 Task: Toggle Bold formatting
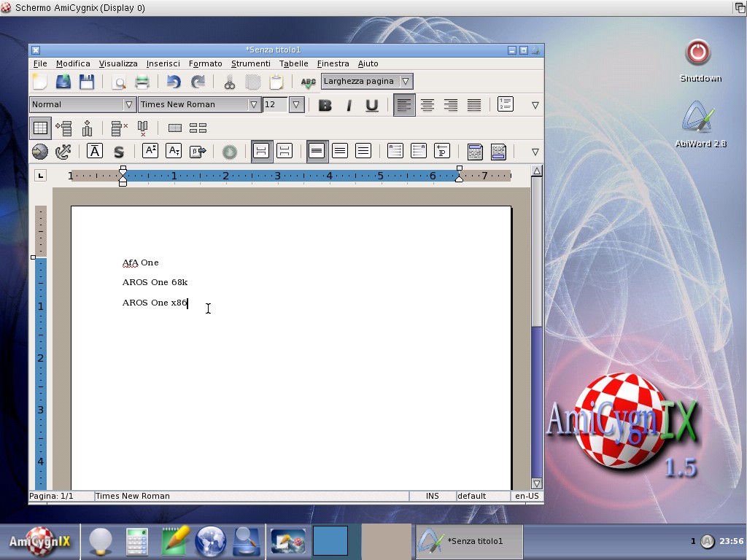click(x=325, y=105)
